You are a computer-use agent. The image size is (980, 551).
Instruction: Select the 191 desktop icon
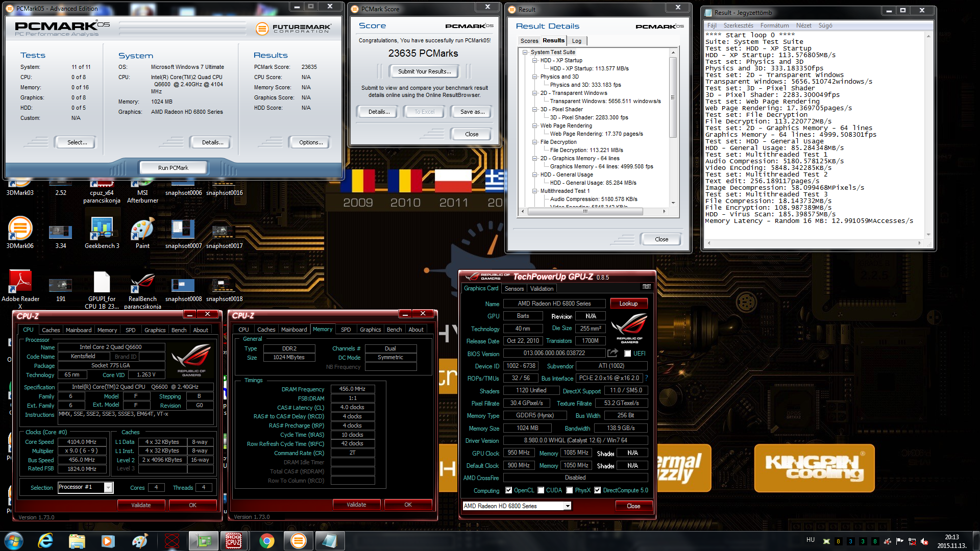(60, 289)
